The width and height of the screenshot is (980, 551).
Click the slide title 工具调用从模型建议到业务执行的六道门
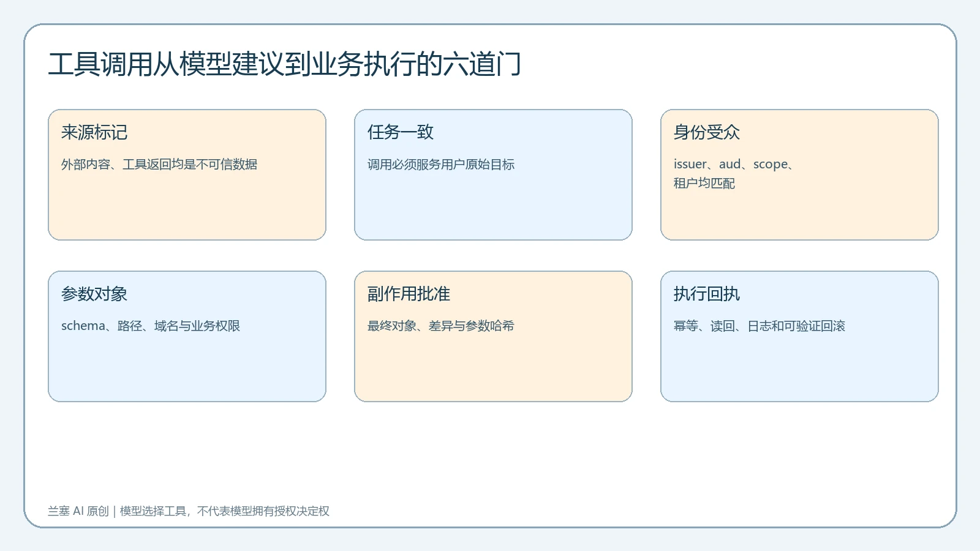[x=285, y=64]
